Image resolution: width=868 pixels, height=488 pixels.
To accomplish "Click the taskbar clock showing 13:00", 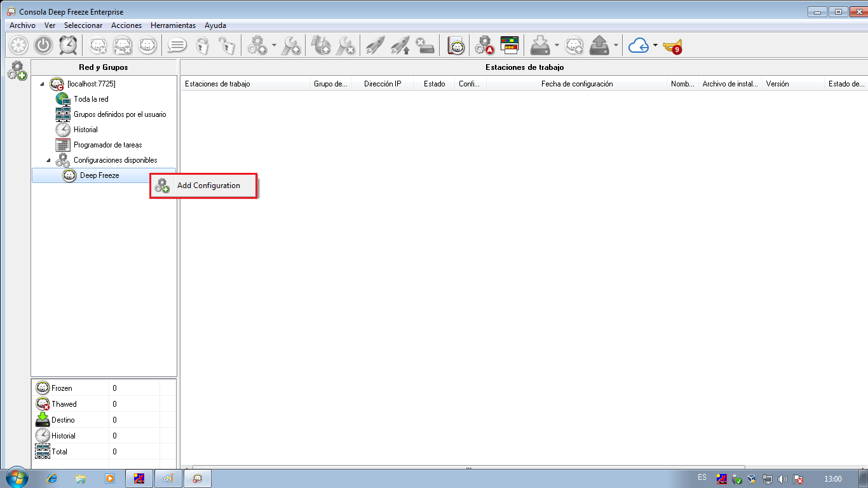I will [x=832, y=479].
